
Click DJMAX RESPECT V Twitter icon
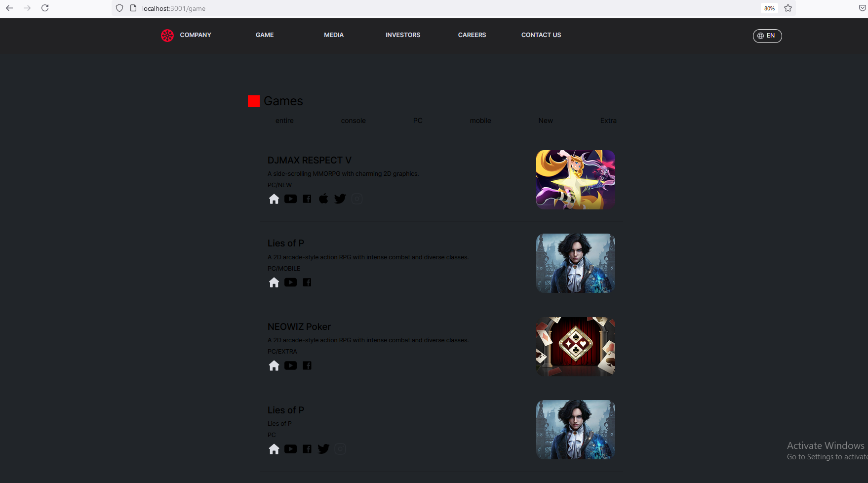340,199
